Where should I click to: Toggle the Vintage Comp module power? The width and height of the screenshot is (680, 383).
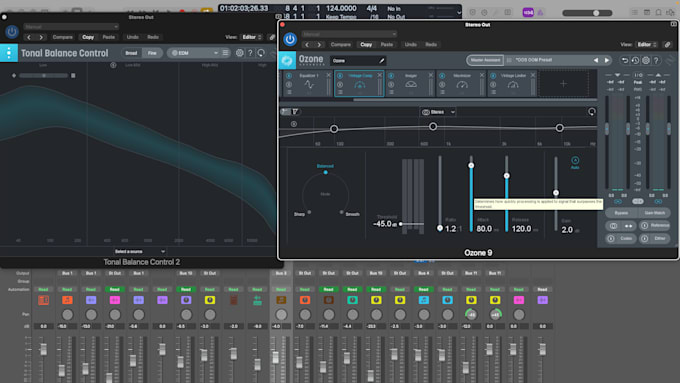tap(340, 76)
